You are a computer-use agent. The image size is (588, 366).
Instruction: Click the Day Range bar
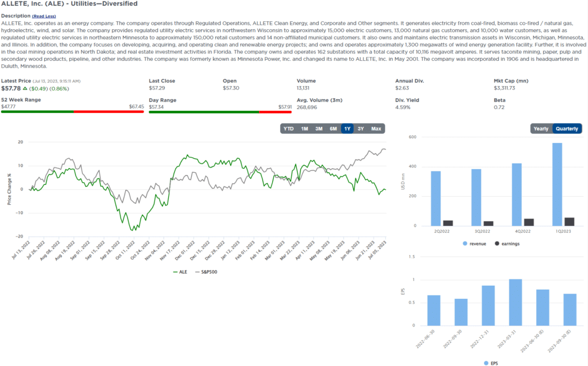[x=220, y=112]
